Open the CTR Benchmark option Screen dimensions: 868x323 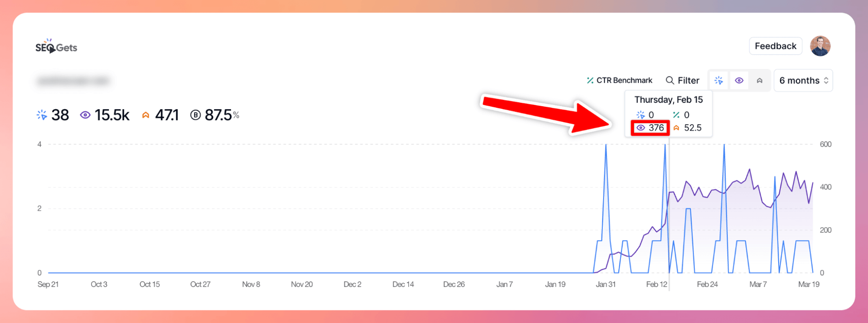(x=619, y=80)
